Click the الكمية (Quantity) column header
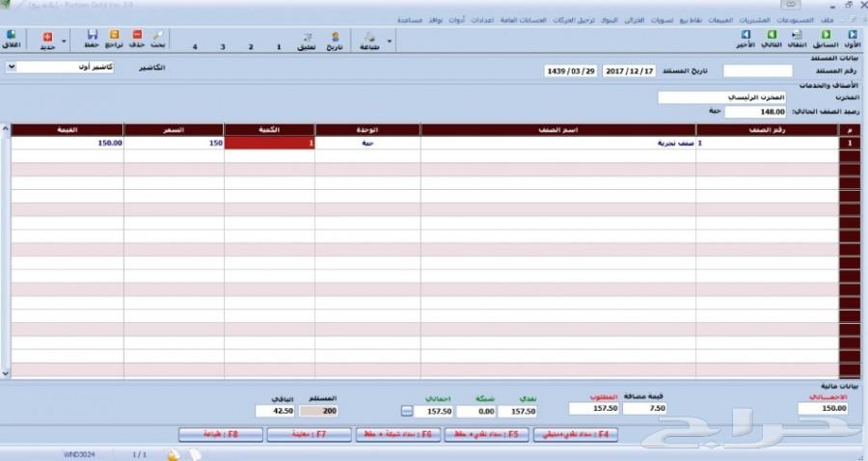The width and height of the screenshot is (868, 461). coord(270,130)
